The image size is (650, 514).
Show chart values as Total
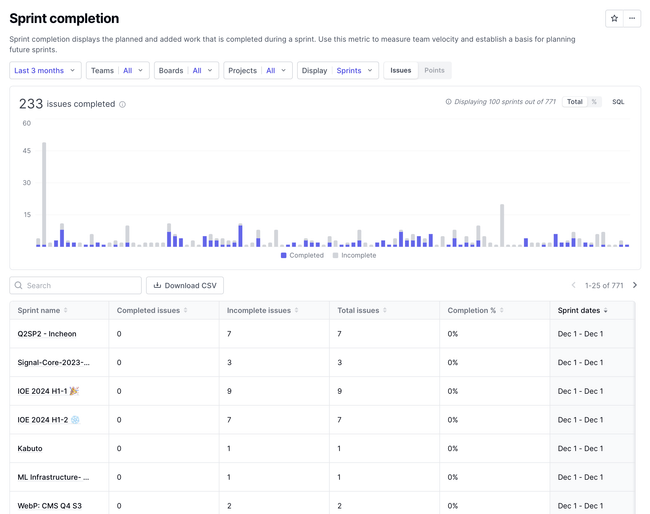tap(575, 102)
